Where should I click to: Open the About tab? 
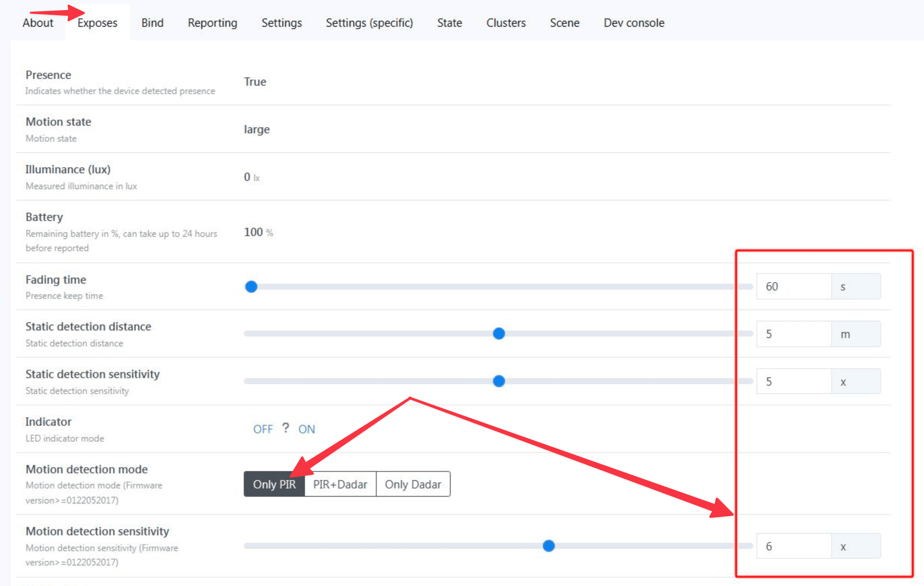coord(38,23)
